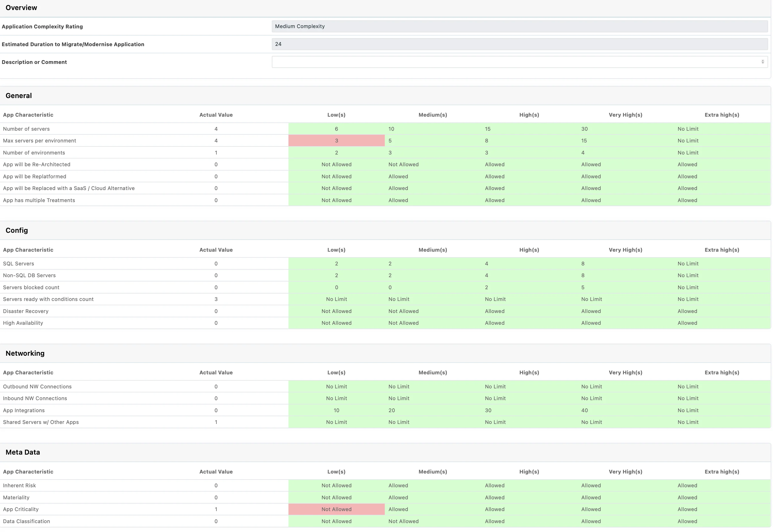Click the actual value 1 of Shared Servers w/ Other Apps
The width and height of the screenshot is (773, 532).
click(216, 422)
